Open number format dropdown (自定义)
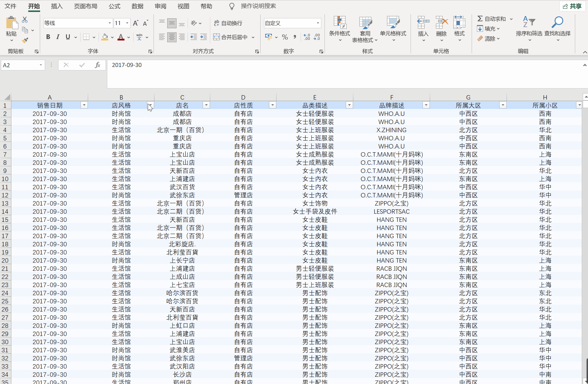 [x=318, y=23]
